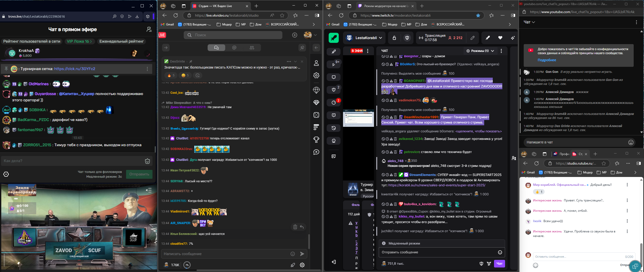Click the exit mod view icon at bottom left
Viewport: 644px width, 272px height.
click(x=334, y=262)
